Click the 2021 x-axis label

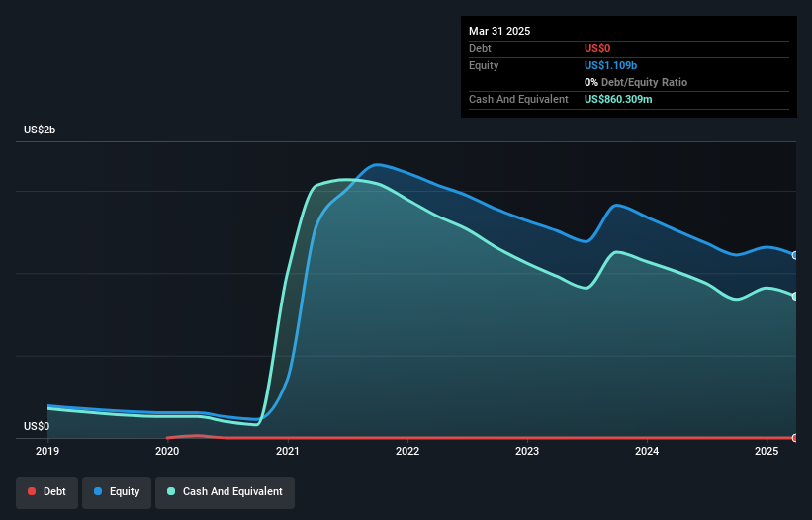coord(288,451)
